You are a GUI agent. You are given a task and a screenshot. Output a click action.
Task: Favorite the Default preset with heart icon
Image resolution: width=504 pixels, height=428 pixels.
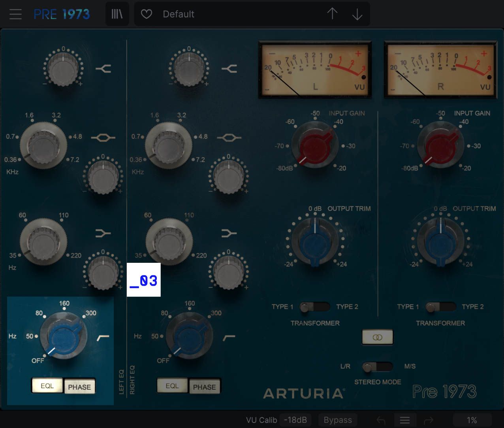point(147,14)
